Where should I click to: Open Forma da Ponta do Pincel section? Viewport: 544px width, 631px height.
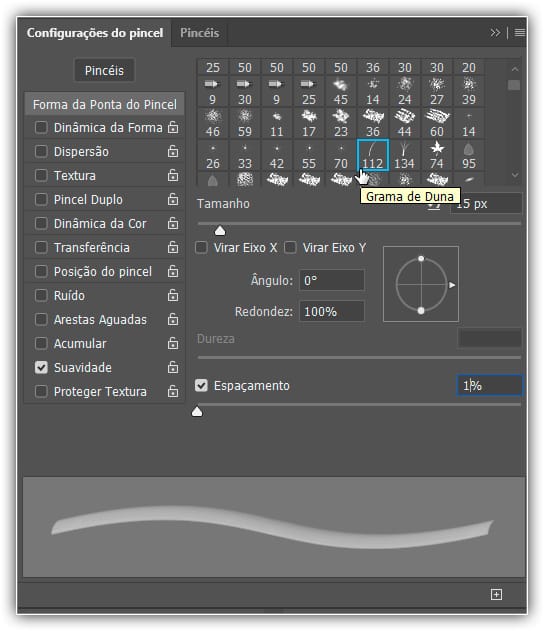point(105,105)
